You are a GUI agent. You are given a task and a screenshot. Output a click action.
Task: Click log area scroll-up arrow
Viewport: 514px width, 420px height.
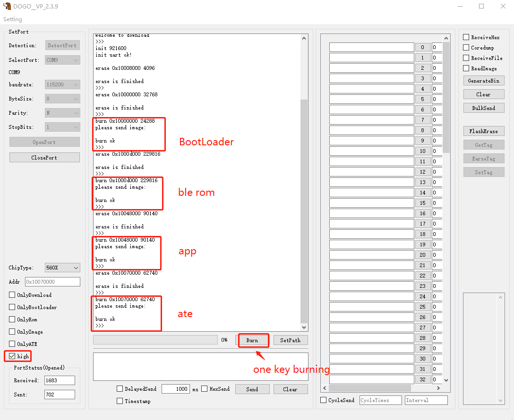coord(304,38)
